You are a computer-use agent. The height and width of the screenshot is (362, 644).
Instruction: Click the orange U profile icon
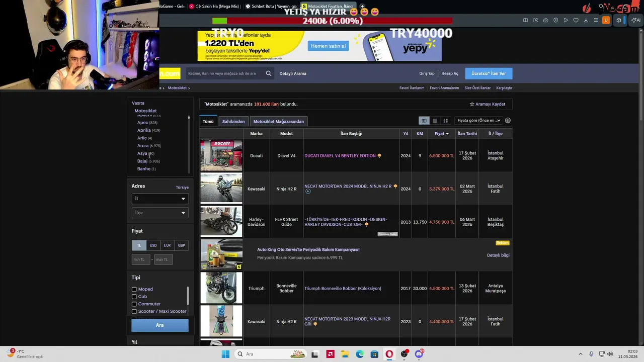(x=606, y=20)
